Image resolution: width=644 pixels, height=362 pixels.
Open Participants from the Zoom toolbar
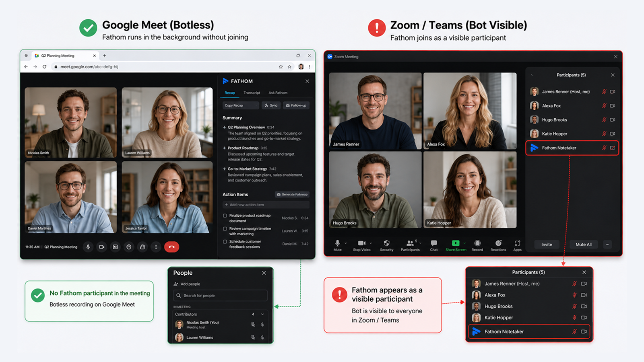(410, 245)
